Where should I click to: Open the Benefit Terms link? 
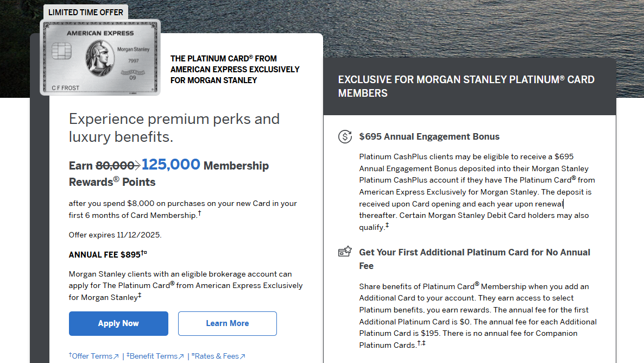153,356
